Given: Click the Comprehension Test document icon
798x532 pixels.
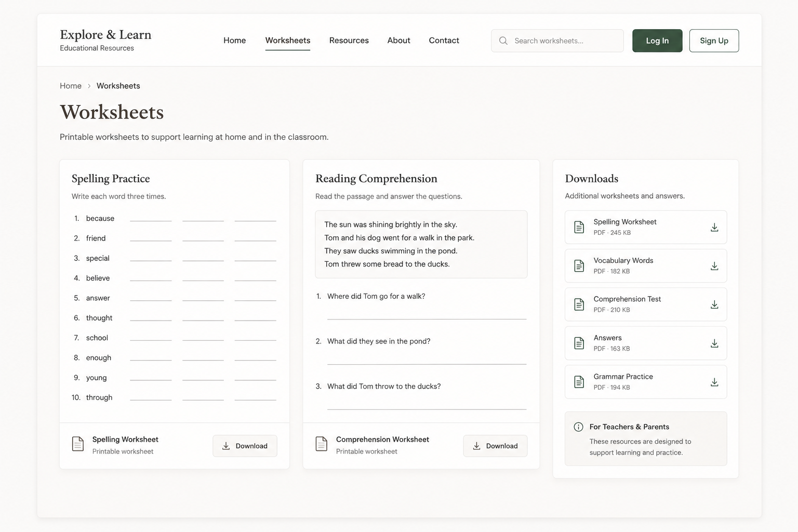Looking at the screenshot, I should [579, 304].
